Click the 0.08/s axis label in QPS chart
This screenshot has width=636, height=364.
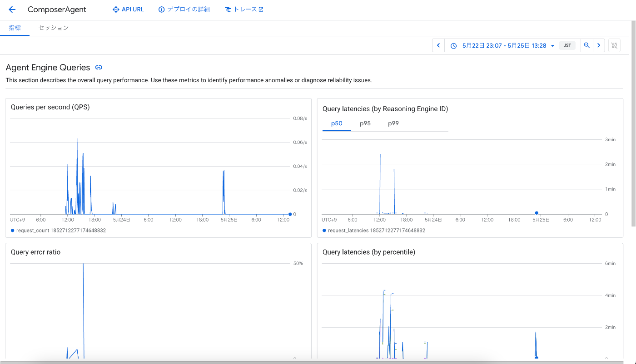pos(300,118)
